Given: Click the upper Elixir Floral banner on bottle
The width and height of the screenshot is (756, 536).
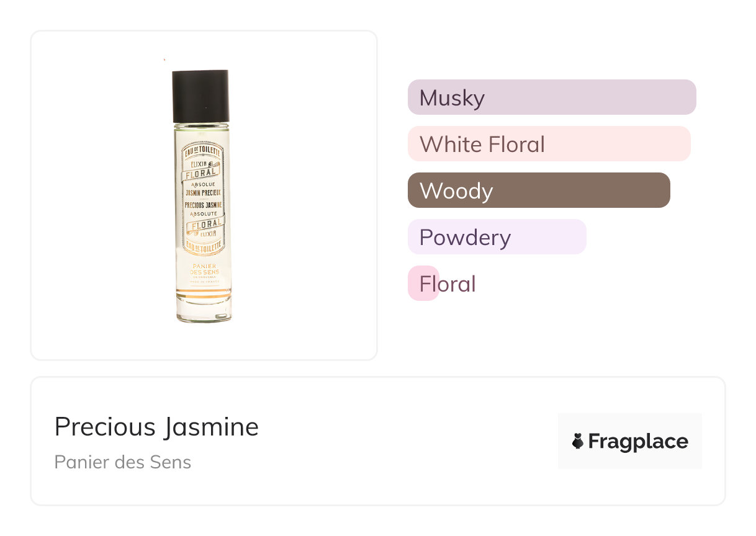Looking at the screenshot, I should click(201, 170).
